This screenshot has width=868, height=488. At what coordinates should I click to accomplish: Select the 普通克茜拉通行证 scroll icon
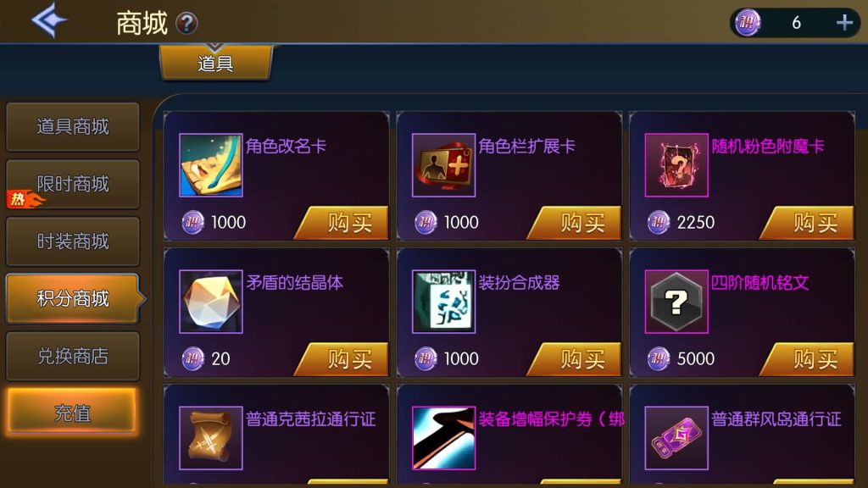(211, 438)
